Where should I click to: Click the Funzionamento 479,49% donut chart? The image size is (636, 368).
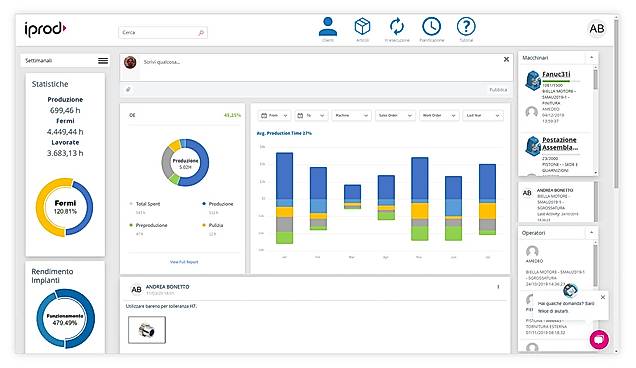coord(65,319)
